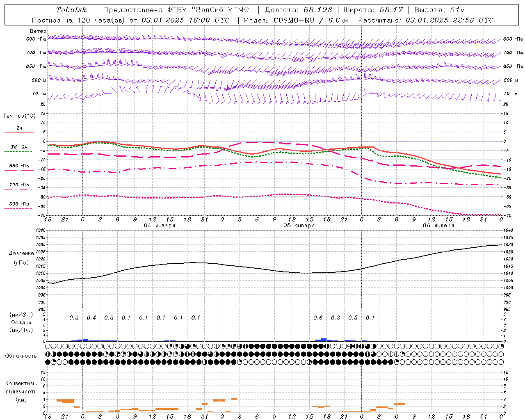The image size is (525, 420).
Task: Click the Высота: 51м header field
Action: [x=439, y=10]
